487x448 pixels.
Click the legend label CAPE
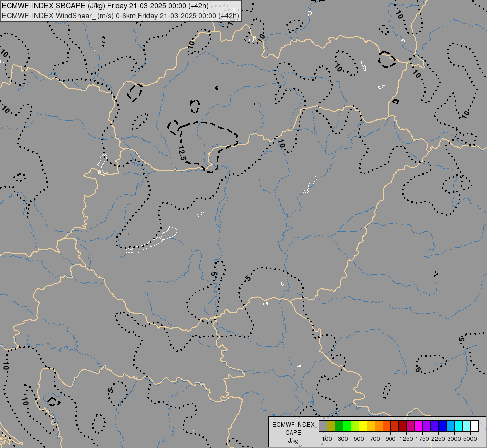pyautogui.click(x=293, y=433)
